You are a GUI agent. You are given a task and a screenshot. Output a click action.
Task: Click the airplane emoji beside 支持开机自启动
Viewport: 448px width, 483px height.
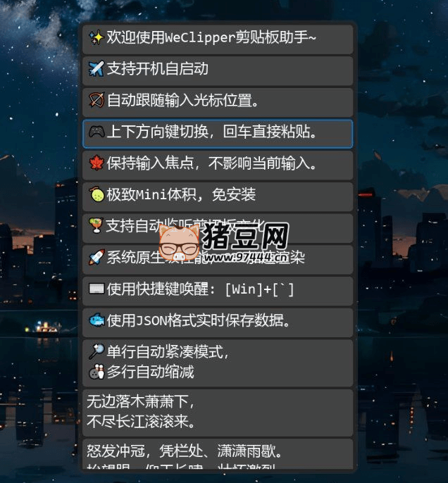97,68
